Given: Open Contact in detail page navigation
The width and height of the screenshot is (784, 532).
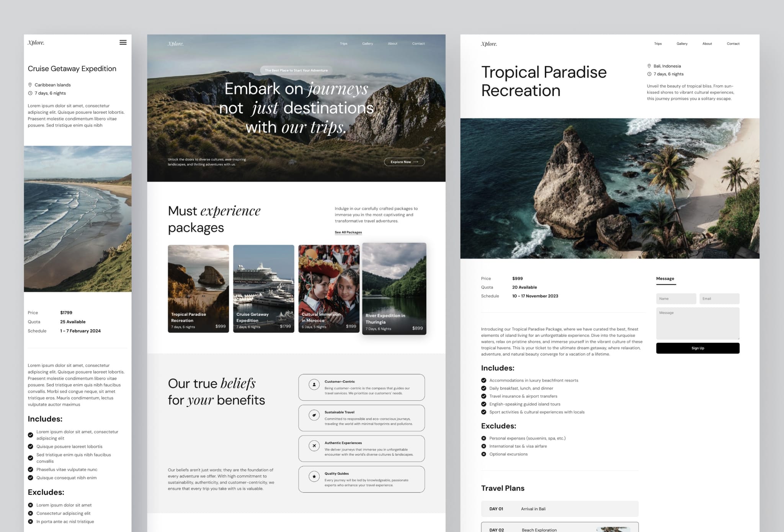Looking at the screenshot, I should coord(733,44).
